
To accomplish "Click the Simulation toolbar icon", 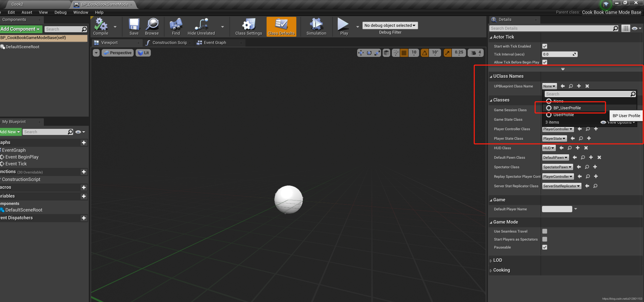I will click(315, 25).
